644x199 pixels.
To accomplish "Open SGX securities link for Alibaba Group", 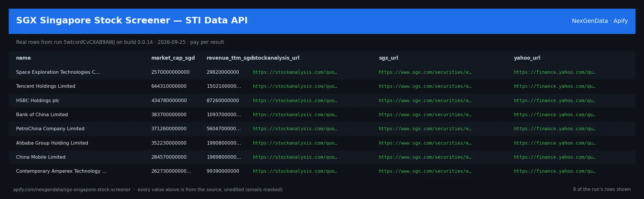I will coord(425,143).
